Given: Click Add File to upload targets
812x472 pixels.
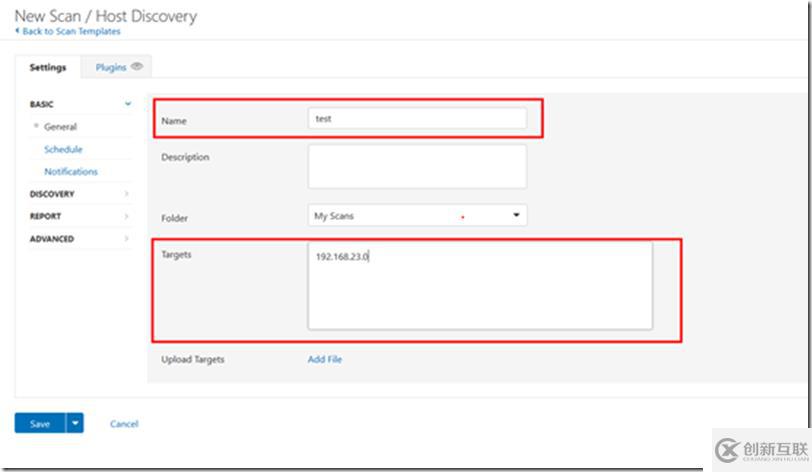Looking at the screenshot, I should pos(325,359).
